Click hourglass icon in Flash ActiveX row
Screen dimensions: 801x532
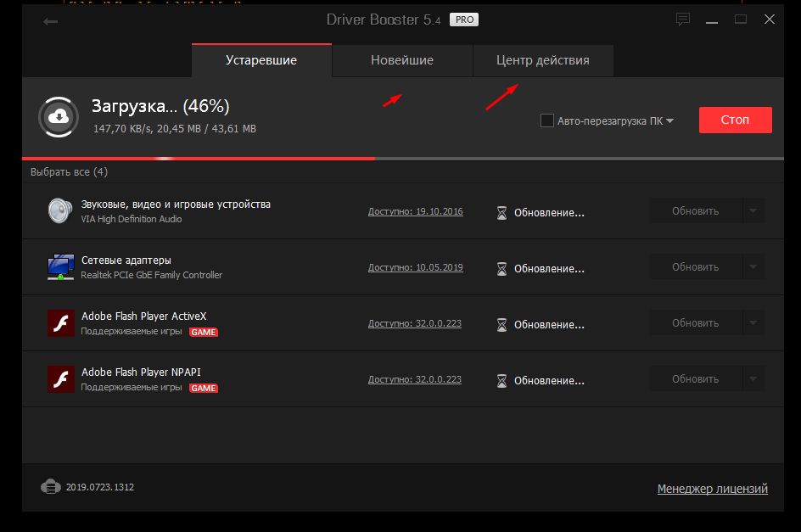pyautogui.click(x=501, y=324)
